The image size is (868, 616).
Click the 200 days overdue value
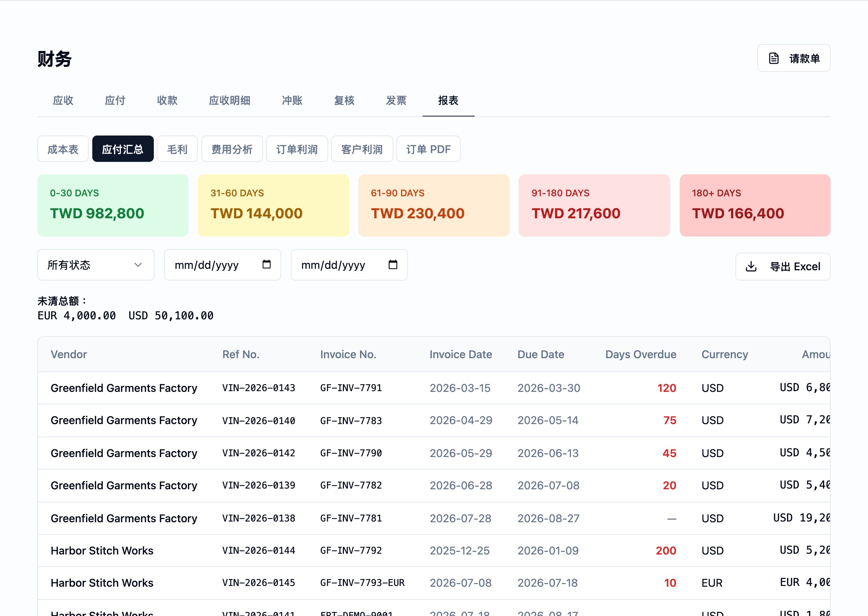coord(666,550)
